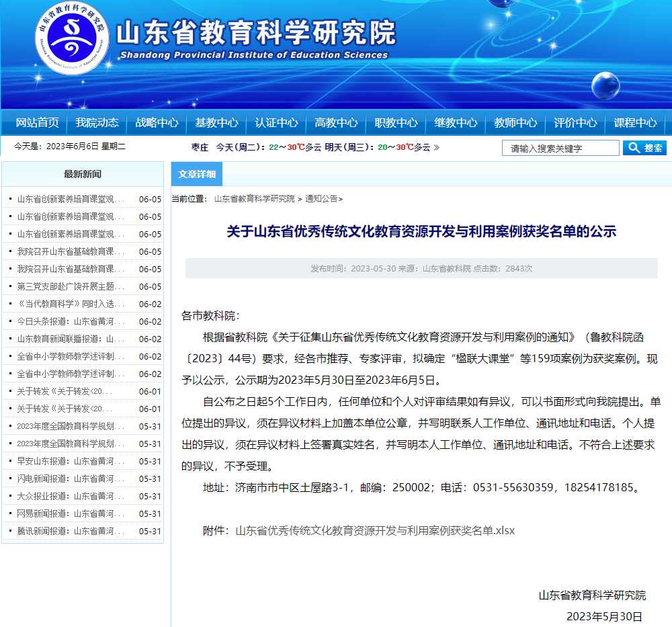Open 我院动态 navigation item
Viewport: 672px width, 627px height.
(x=97, y=122)
